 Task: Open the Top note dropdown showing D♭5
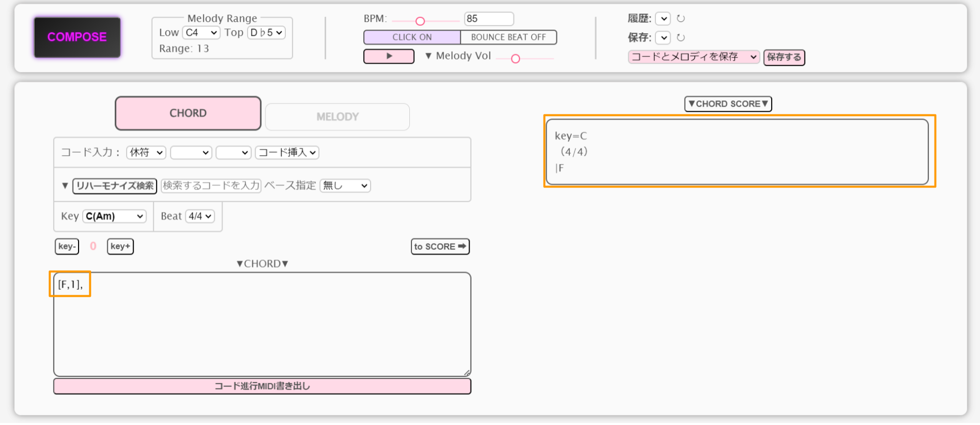pyautogui.click(x=266, y=33)
